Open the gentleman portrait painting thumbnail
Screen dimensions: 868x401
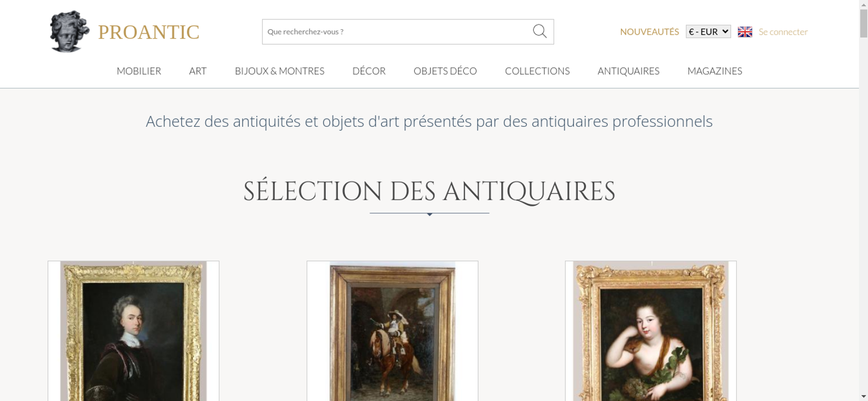pyautogui.click(x=133, y=331)
